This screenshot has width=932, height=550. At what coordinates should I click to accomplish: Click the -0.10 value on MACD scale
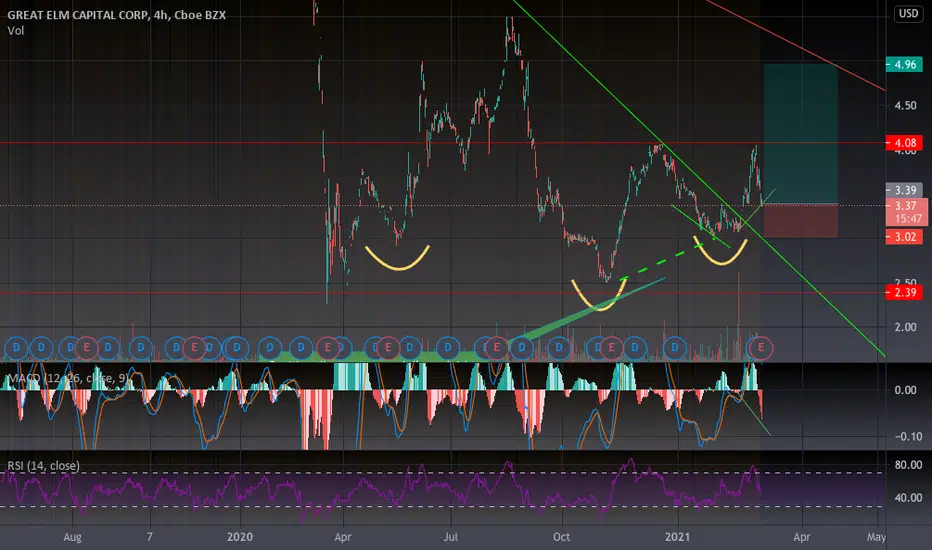tap(908, 436)
